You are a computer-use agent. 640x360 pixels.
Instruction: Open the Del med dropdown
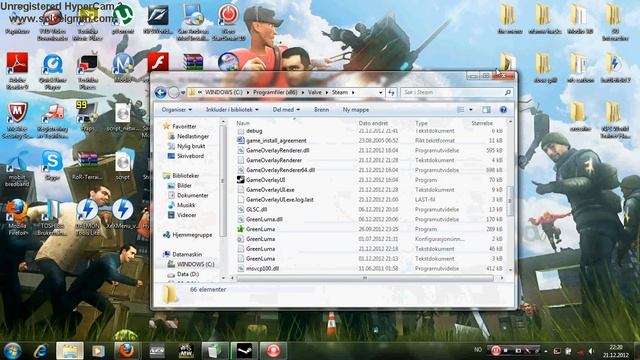coord(286,110)
